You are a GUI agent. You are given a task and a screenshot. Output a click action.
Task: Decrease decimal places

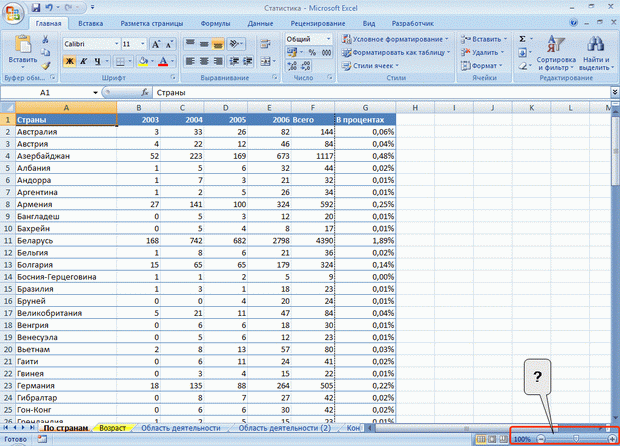coord(306,66)
